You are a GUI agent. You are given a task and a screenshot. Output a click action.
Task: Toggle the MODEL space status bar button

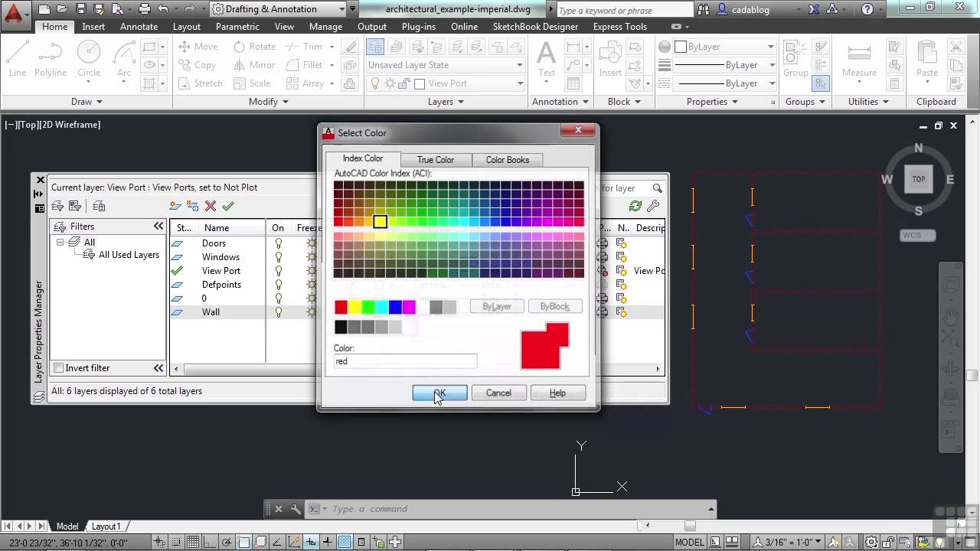(689, 542)
